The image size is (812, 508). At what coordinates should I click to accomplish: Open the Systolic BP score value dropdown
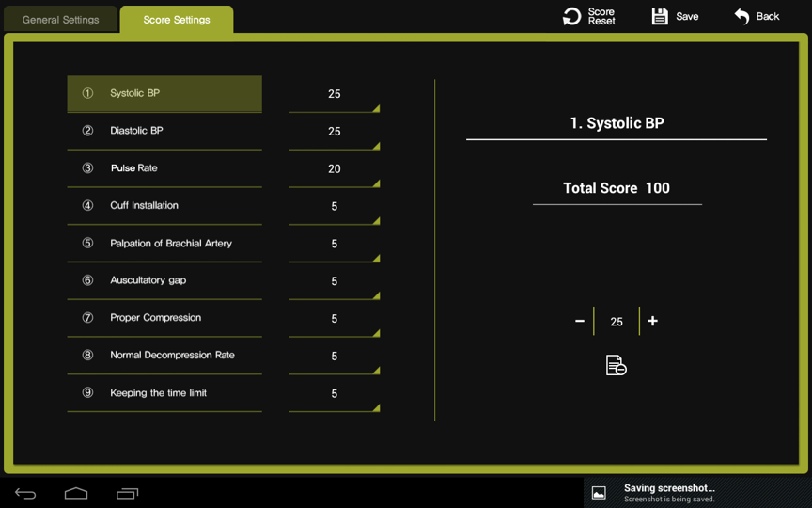[335, 94]
